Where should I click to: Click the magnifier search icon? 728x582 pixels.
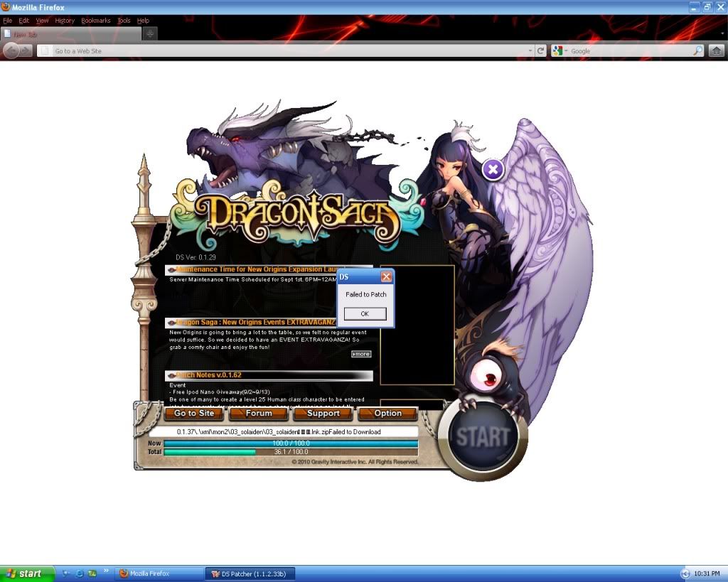(698, 50)
